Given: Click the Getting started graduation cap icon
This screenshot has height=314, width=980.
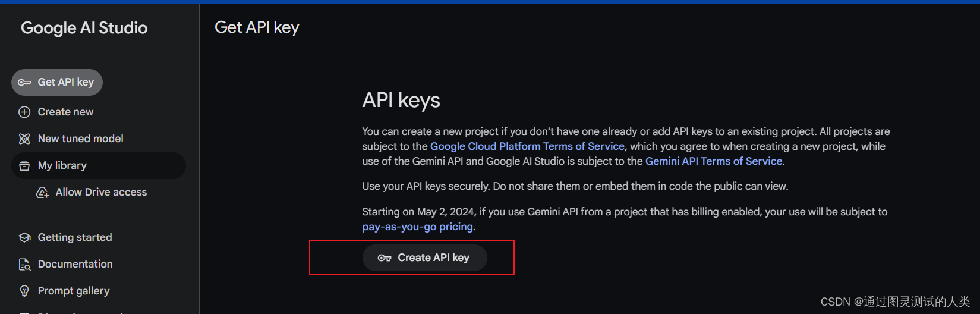Looking at the screenshot, I should (24, 237).
